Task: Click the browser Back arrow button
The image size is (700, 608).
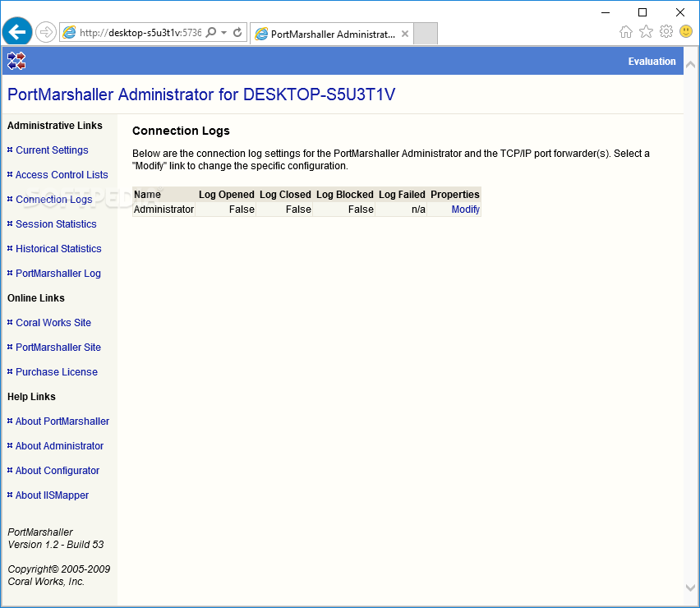Action: [17, 32]
